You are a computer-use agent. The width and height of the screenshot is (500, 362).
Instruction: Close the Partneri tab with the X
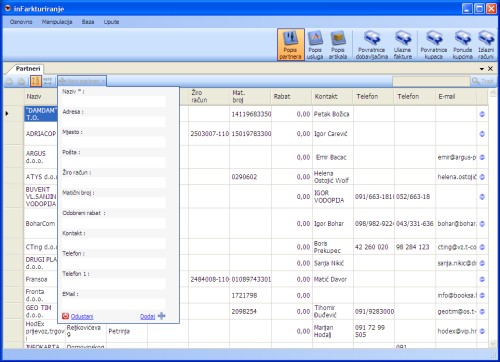(490, 68)
